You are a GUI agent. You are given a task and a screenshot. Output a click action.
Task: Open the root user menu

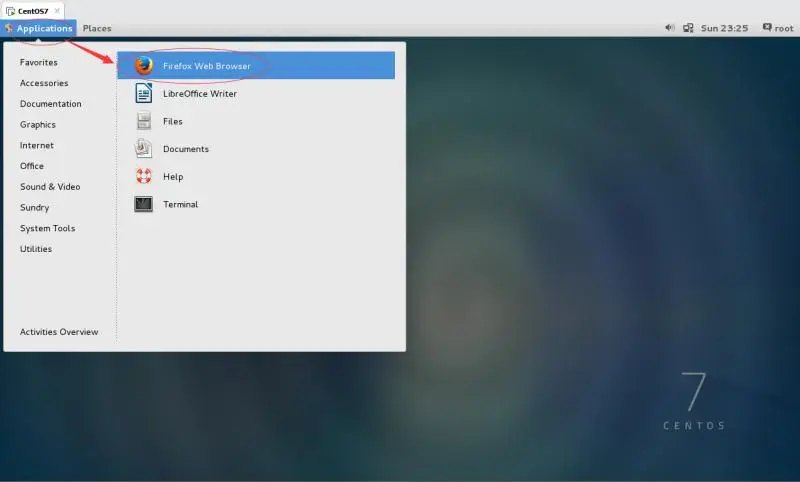(778, 28)
